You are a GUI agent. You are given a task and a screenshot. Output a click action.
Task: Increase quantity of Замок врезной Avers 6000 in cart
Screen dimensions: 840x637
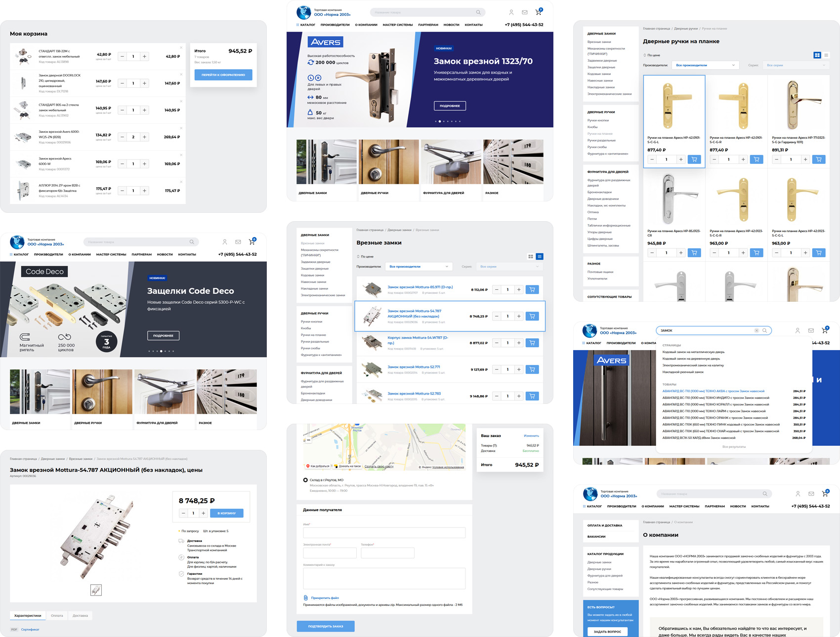144,137
